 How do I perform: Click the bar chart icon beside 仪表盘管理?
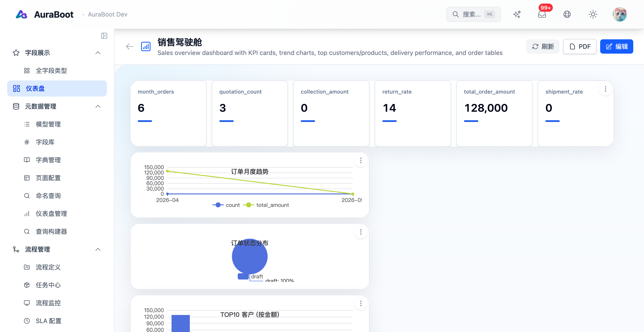click(x=27, y=214)
